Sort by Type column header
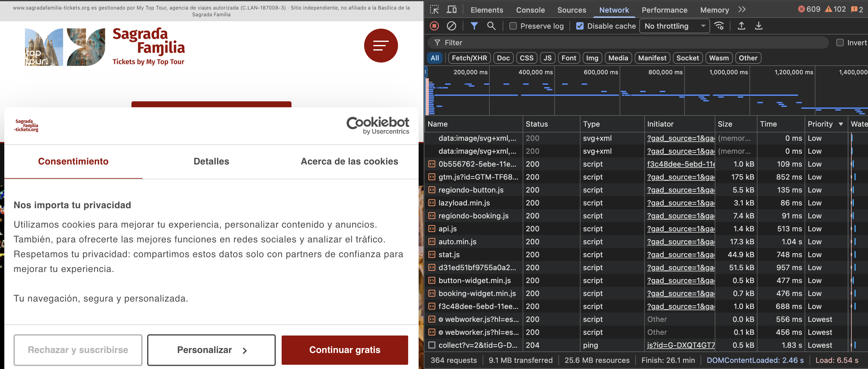868x369 pixels. [612, 124]
